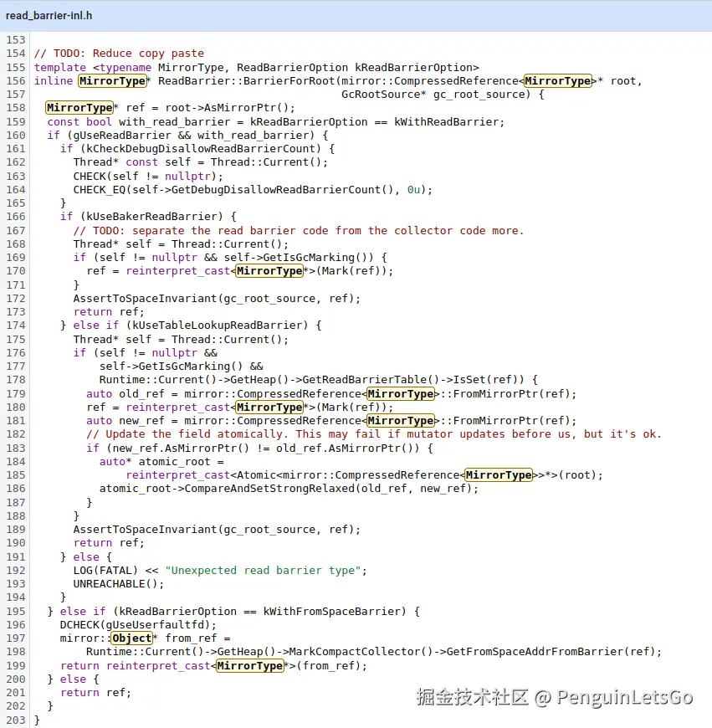
Task: Select the LOG(FATAL) call on line 192
Action: tap(107, 570)
